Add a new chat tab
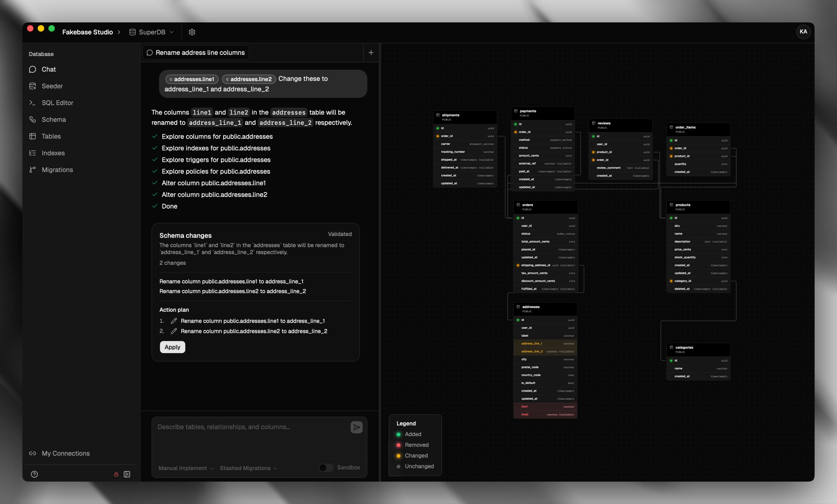This screenshot has height=504, width=837. (371, 53)
